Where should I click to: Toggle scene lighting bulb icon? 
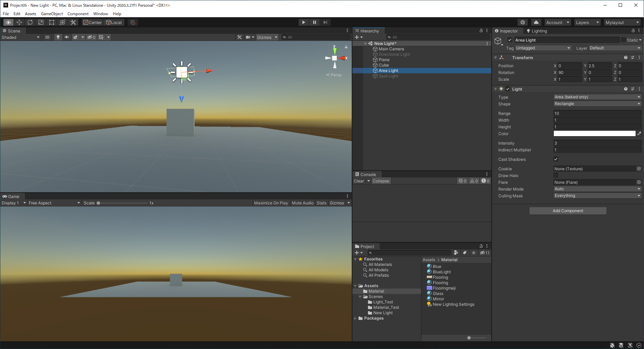(58, 37)
